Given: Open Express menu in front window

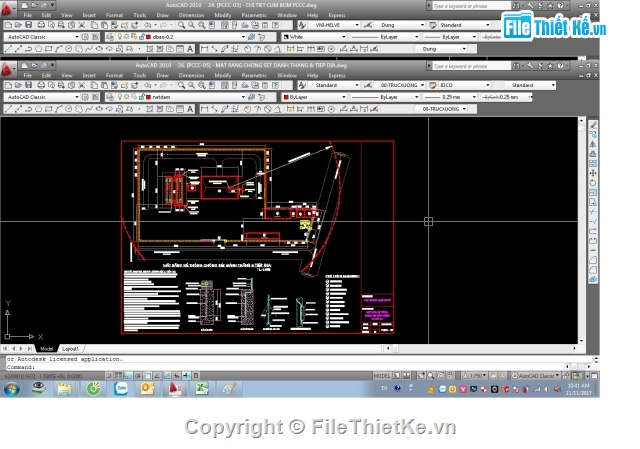Looking at the screenshot, I should [x=337, y=76].
